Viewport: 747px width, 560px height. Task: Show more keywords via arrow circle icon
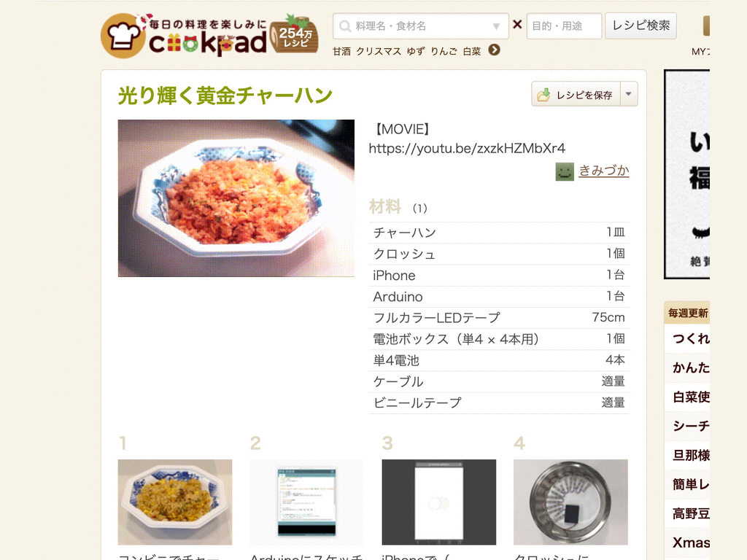click(495, 50)
